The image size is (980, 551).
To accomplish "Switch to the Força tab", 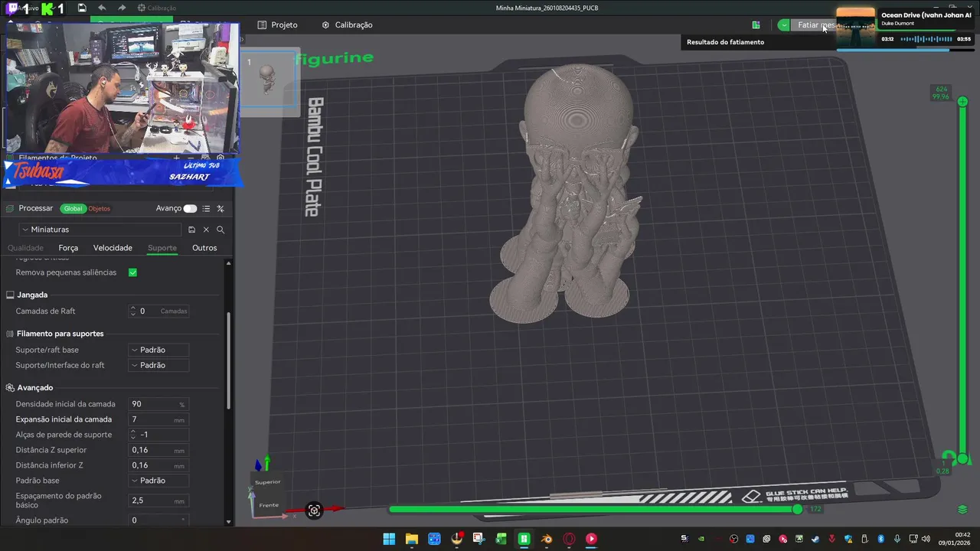I will (x=68, y=248).
